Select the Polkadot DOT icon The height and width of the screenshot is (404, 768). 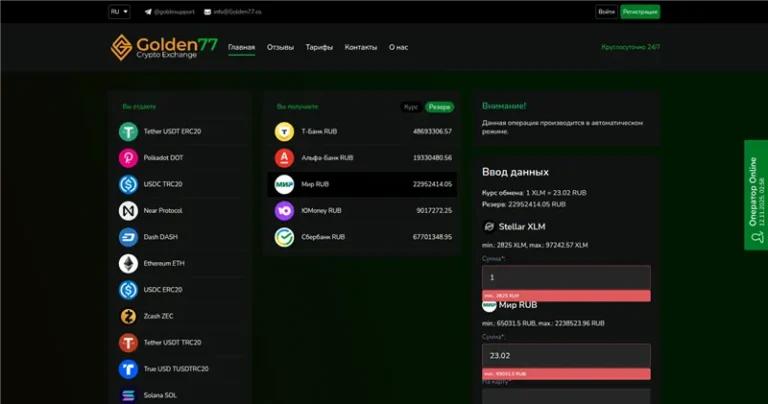pos(128,158)
